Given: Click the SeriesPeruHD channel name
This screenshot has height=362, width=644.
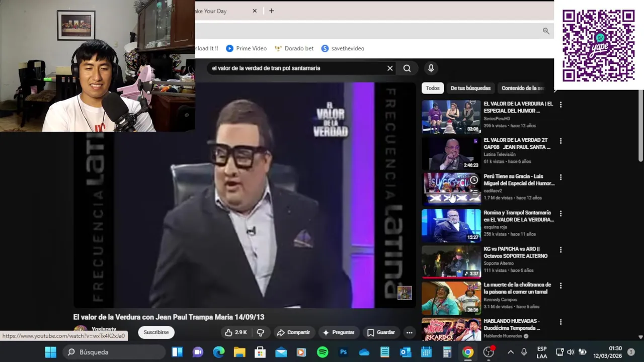Looking at the screenshot, I should coord(497,119).
